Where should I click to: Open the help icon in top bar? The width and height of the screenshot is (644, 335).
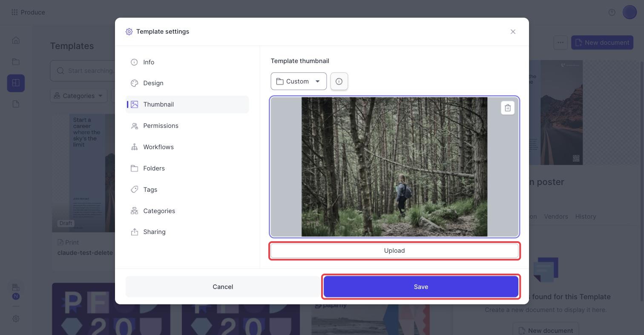tap(612, 12)
